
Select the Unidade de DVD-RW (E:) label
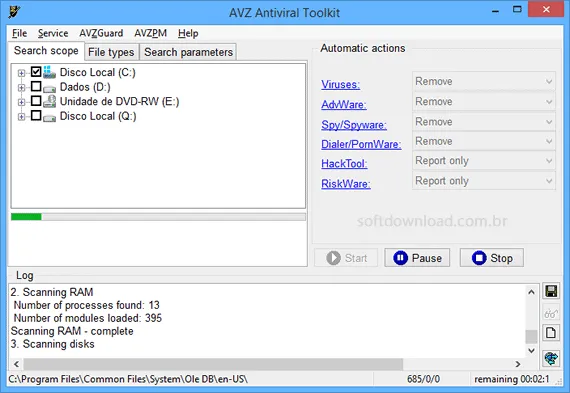click(119, 101)
